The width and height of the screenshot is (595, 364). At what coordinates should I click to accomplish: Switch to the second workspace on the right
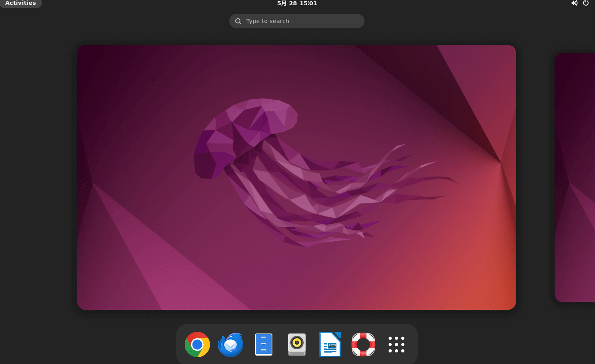pos(575,177)
